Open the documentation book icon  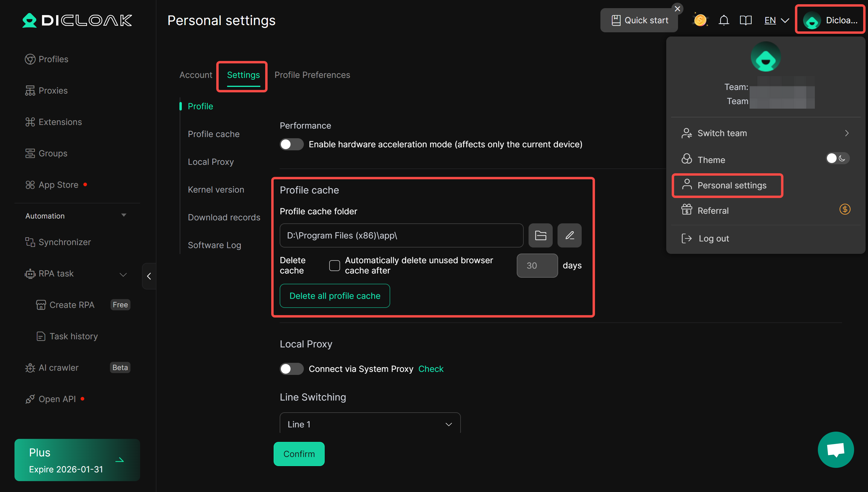click(745, 20)
